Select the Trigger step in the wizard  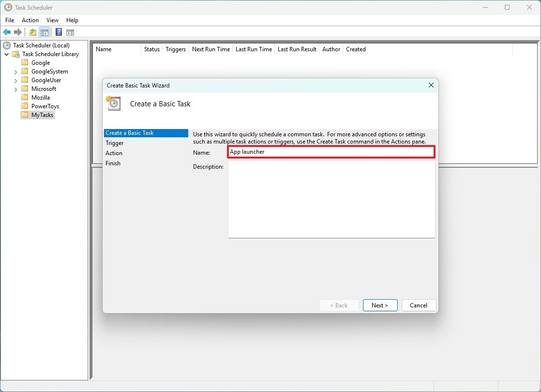point(115,143)
